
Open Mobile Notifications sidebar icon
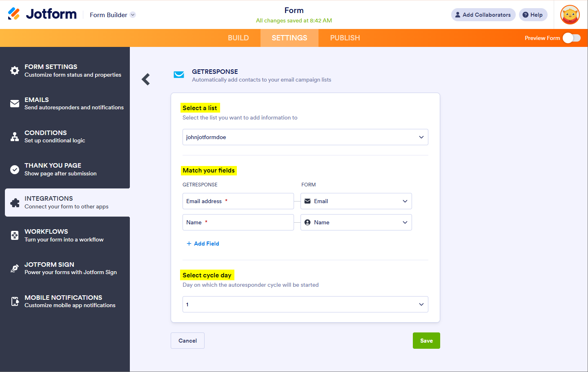[15, 301]
